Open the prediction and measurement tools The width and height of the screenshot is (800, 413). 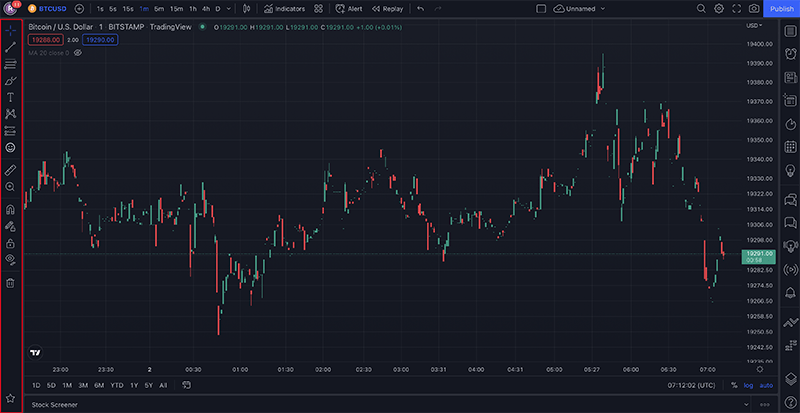click(11, 131)
